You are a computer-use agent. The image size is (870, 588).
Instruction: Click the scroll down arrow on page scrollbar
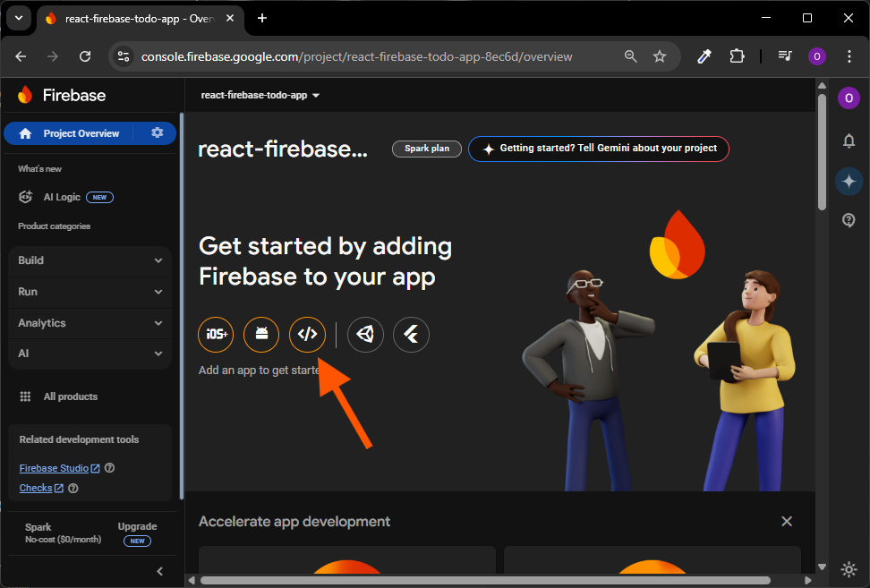click(x=822, y=567)
